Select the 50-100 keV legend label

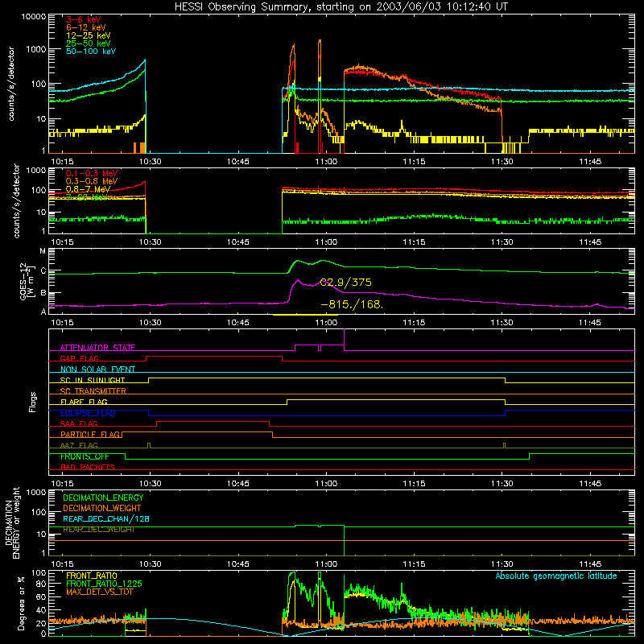[91, 52]
